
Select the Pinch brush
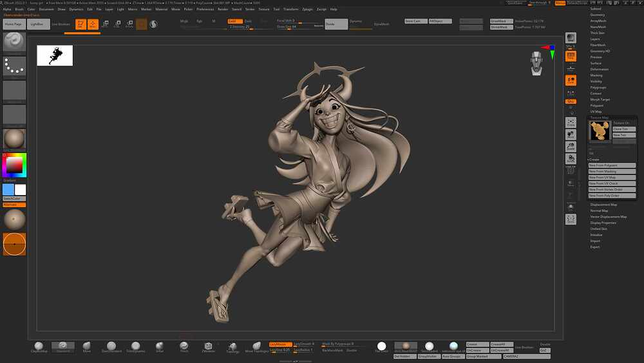pyautogui.click(x=184, y=347)
